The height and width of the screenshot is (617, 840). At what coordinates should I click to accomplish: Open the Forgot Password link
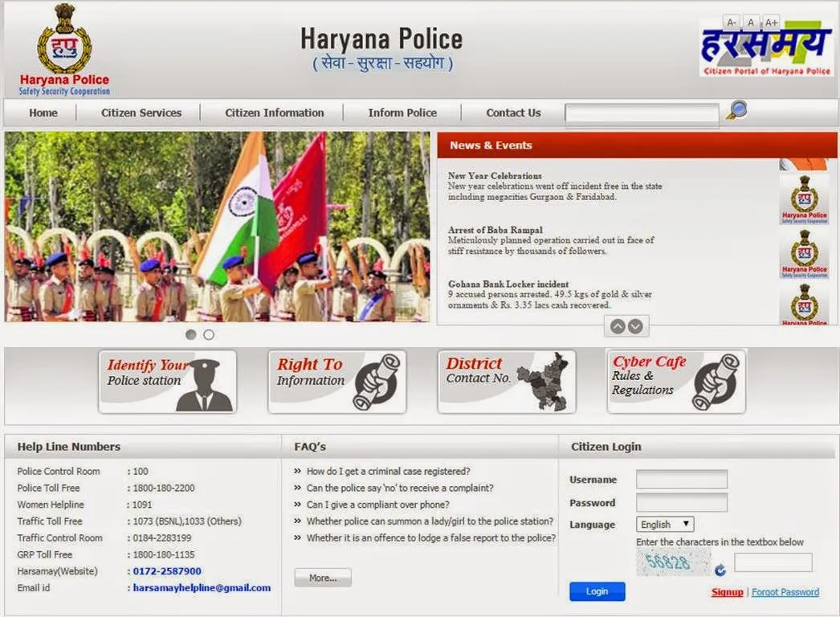click(785, 592)
